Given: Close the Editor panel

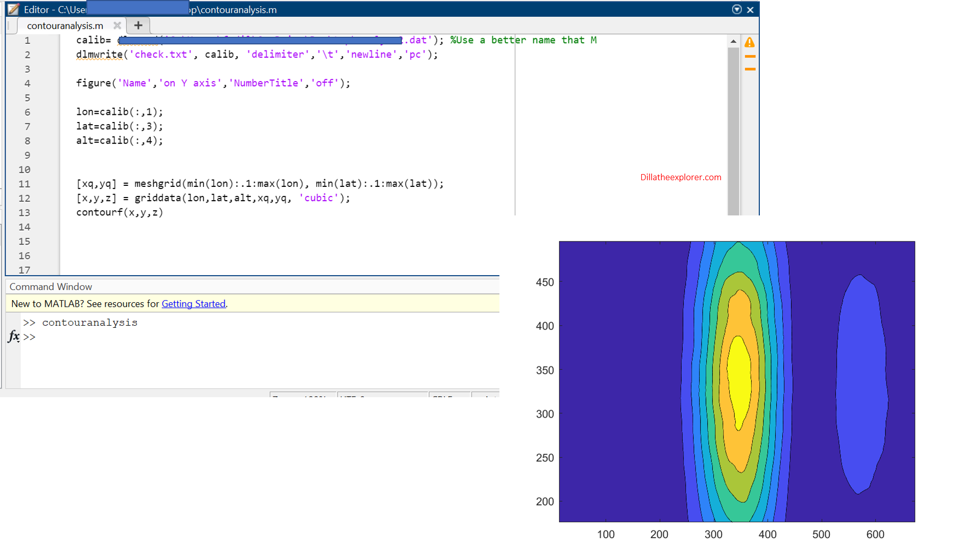Looking at the screenshot, I should [x=750, y=10].
